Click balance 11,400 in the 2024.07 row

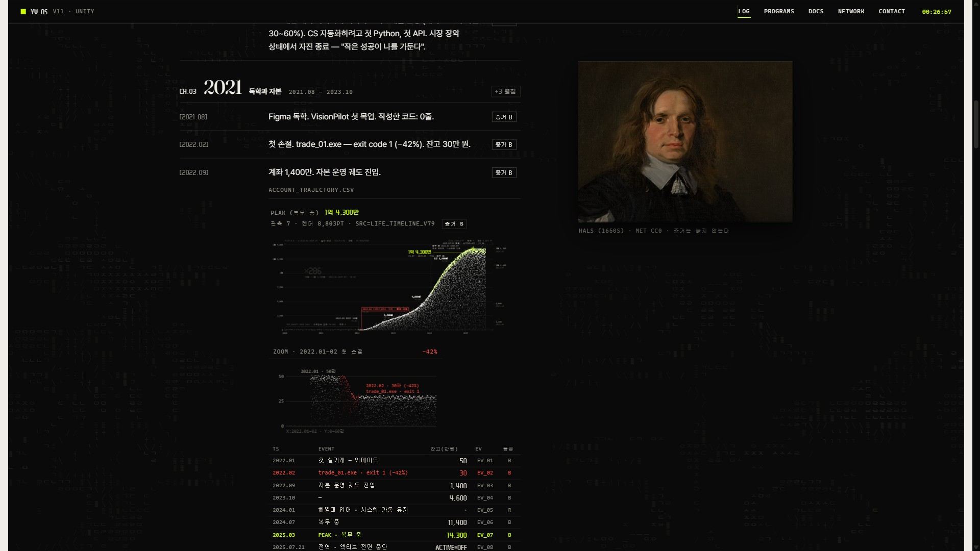(457, 522)
